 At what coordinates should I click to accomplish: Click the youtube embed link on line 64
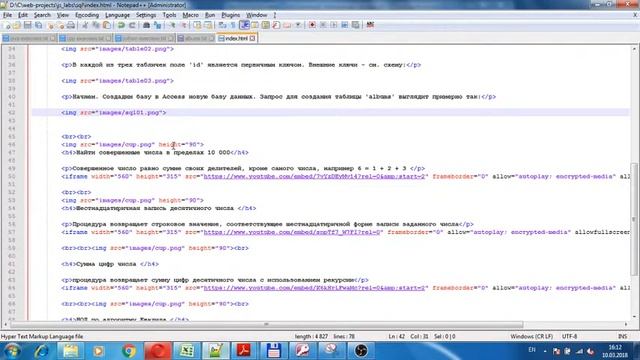tap(314, 288)
